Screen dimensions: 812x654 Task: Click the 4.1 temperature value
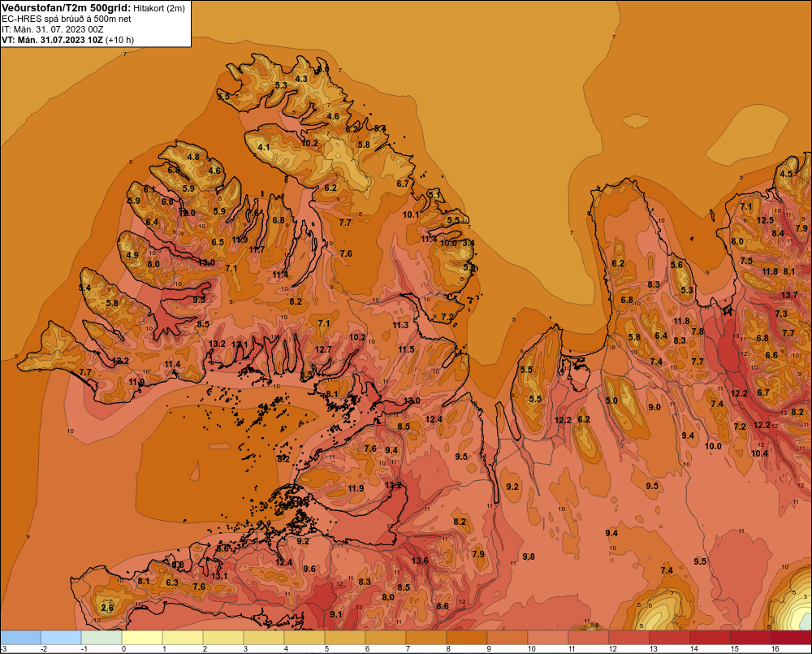[x=264, y=147]
